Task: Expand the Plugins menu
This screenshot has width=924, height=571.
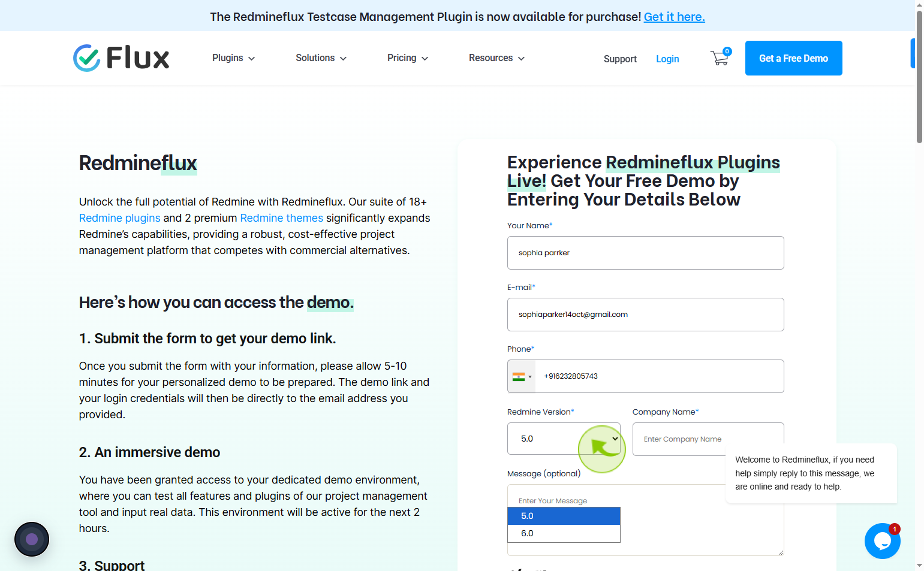Action: point(234,58)
